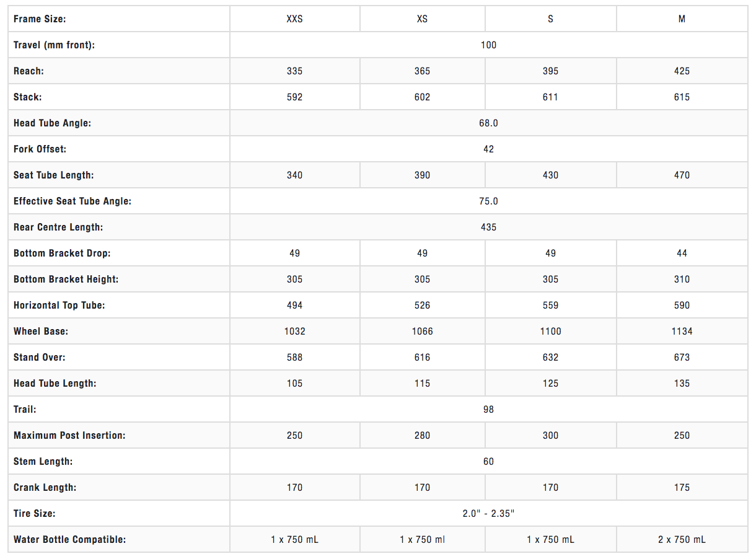Click the Fork Offset row label
Viewport: 756px width, 559px height.
(x=40, y=149)
